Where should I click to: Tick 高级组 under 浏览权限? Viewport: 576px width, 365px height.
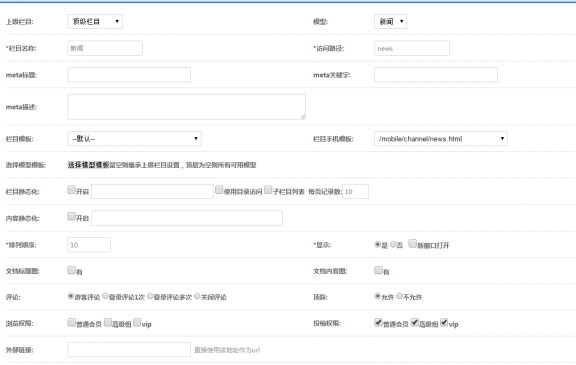108,322
